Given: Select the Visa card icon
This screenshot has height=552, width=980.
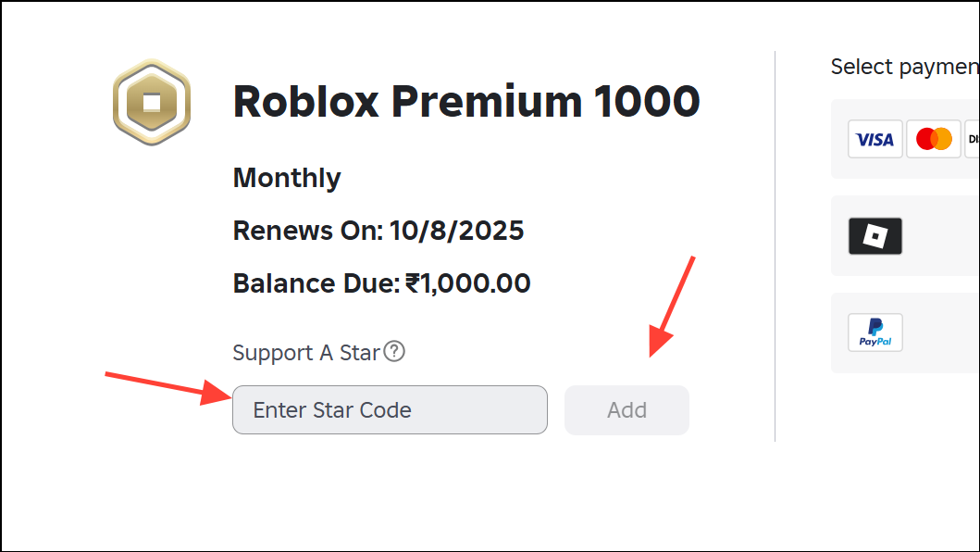Looking at the screenshot, I should coord(875,138).
